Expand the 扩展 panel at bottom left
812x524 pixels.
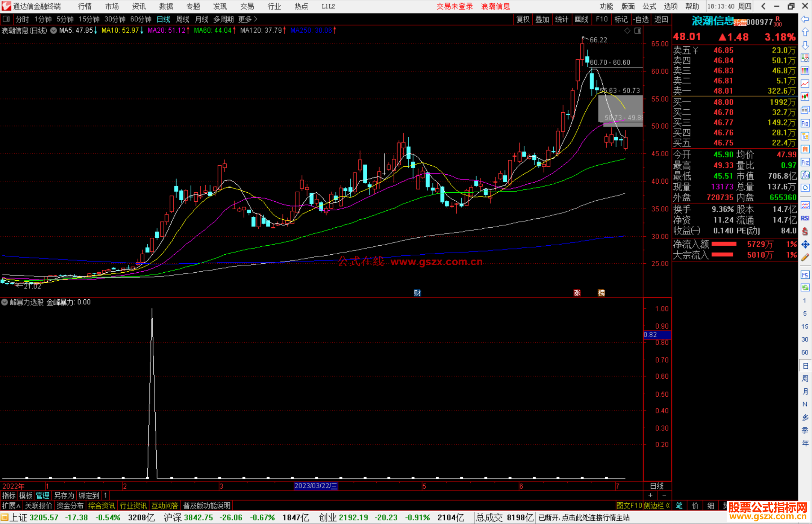tap(11, 506)
